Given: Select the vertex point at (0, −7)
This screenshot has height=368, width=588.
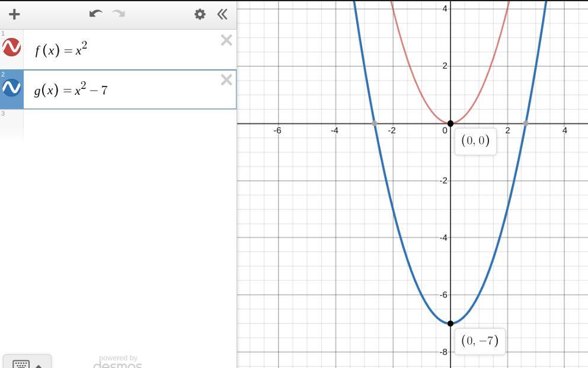Looking at the screenshot, I should pyautogui.click(x=450, y=324).
